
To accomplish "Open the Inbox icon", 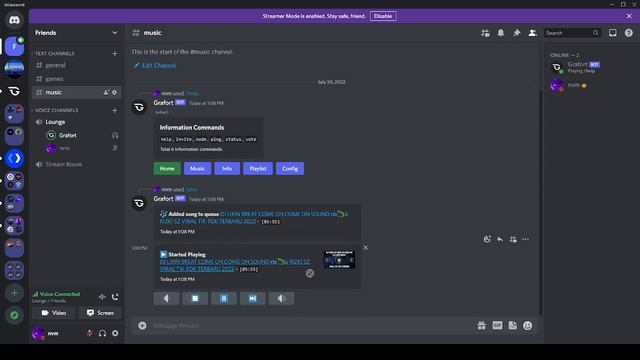I will tap(613, 33).
